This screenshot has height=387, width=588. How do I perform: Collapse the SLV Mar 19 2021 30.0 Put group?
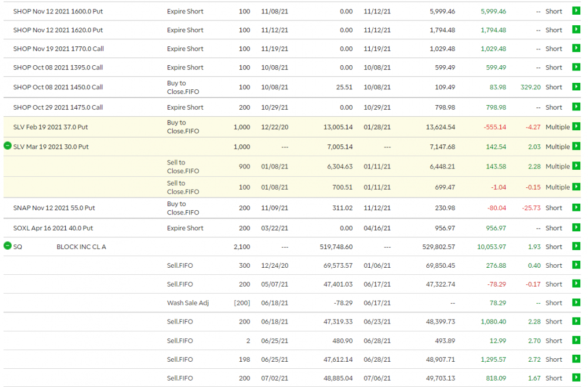pyautogui.click(x=8, y=146)
